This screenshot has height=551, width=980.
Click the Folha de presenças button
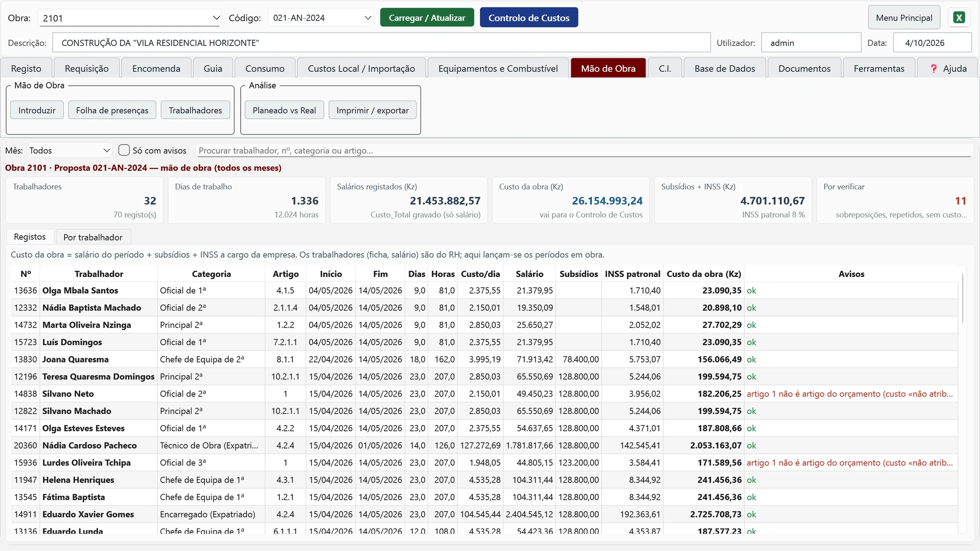pos(112,110)
